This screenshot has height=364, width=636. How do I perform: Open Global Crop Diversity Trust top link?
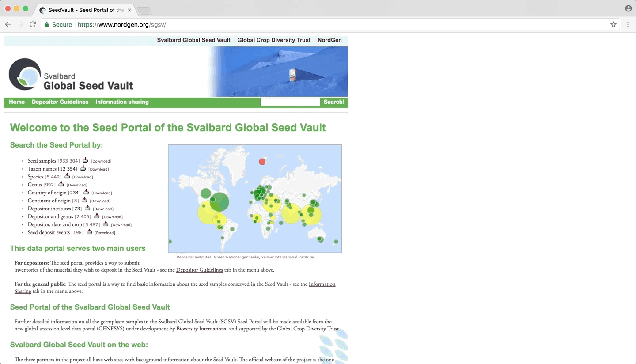point(274,40)
